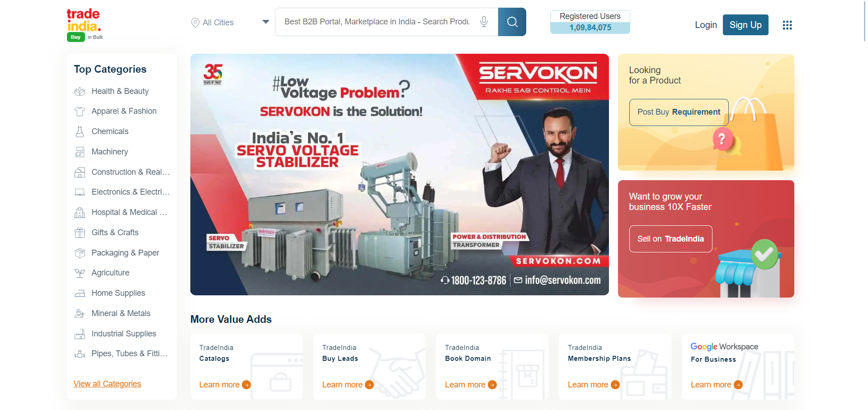This screenshot has width=868, height=410.
Task: Open the apps grid menu icon
Action: [x=787, y=25]
